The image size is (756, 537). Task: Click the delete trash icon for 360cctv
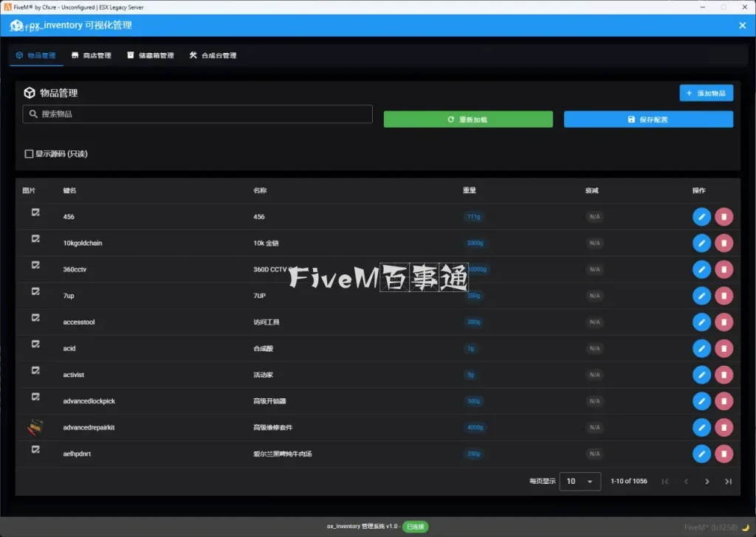coord(724,269)
